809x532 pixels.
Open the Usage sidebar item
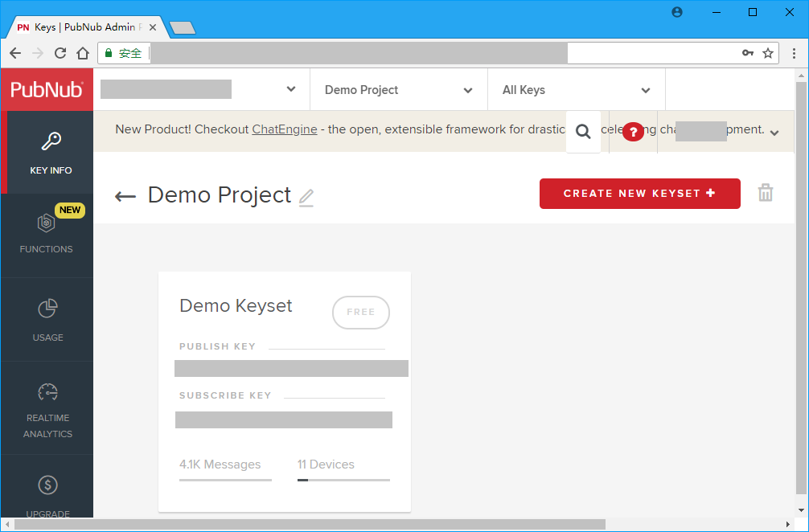pyautogui.click(x=47, y=320)
